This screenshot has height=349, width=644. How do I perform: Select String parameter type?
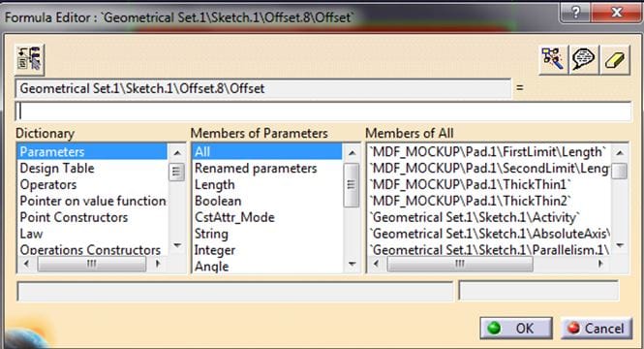[211, 234]
